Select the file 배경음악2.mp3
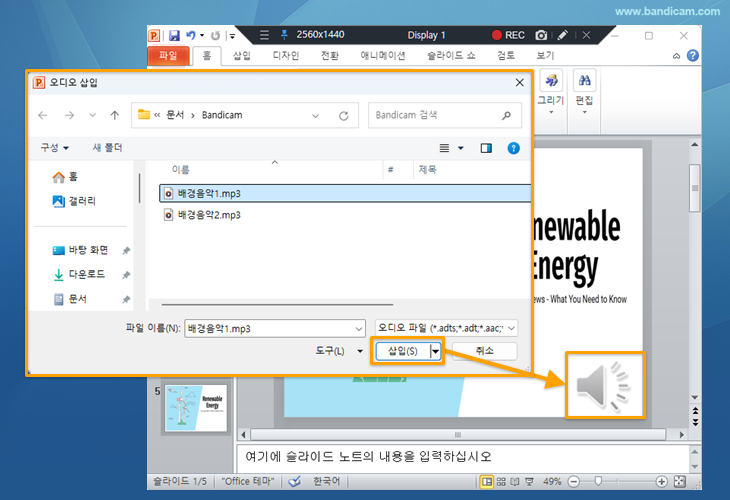The image size is (730, 500). point(209,215)
